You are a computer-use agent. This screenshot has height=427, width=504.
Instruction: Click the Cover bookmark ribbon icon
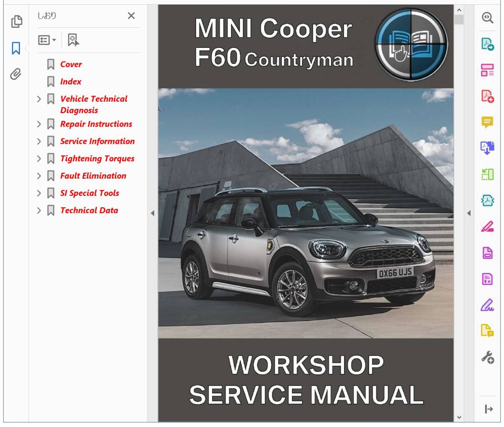[51, 64]
